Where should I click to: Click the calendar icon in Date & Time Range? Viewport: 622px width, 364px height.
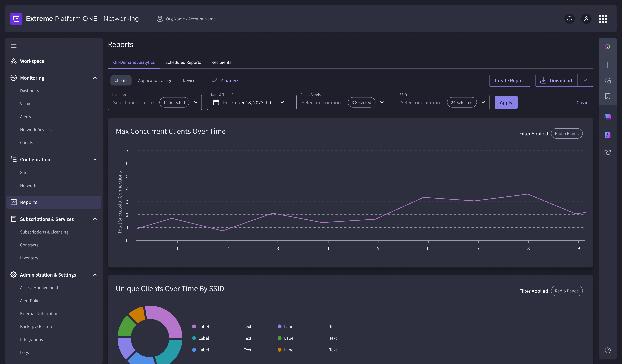216,102
